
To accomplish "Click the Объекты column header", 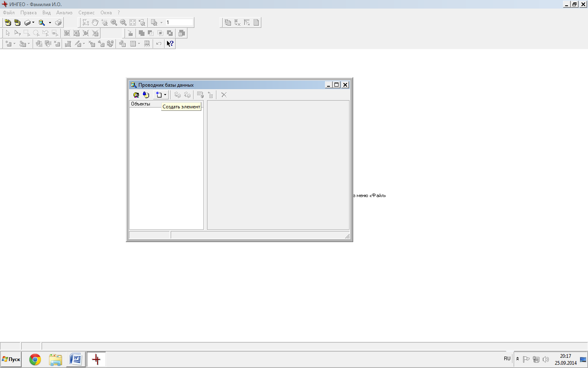I will 166,104.
